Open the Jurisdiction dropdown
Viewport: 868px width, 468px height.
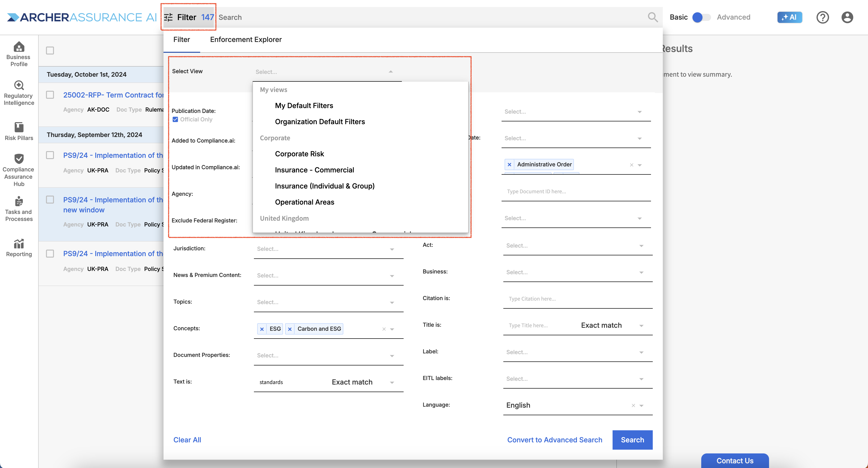(x=329, y=249)
